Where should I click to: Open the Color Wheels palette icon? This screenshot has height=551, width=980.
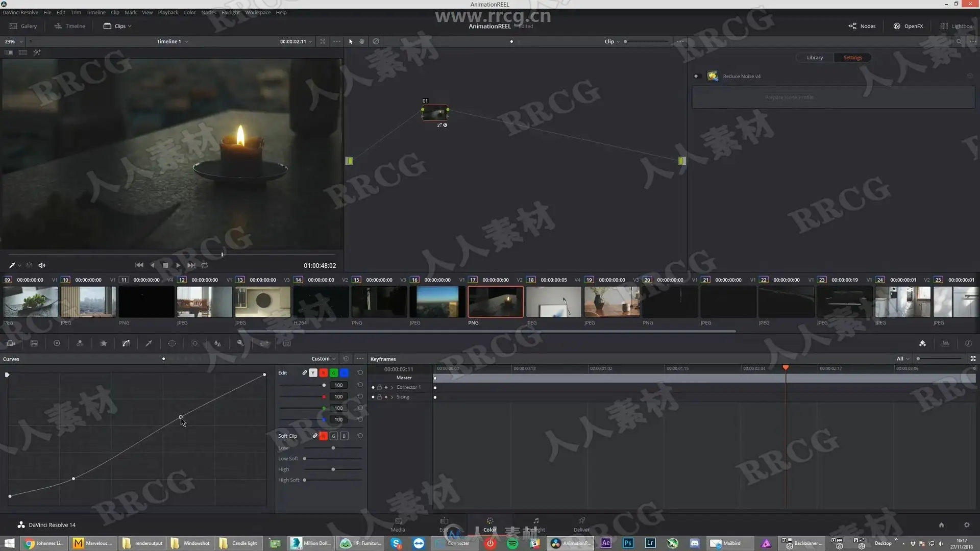click(x=57, y=343)
